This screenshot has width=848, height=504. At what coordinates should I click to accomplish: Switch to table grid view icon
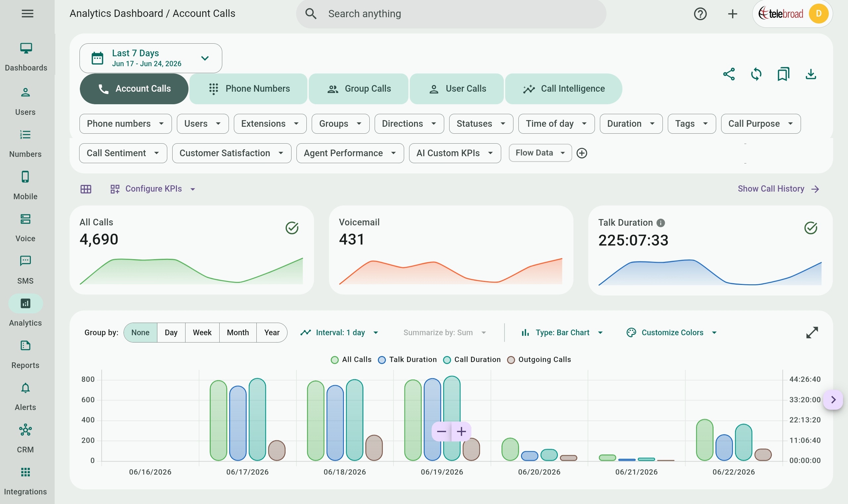[86, 189]
